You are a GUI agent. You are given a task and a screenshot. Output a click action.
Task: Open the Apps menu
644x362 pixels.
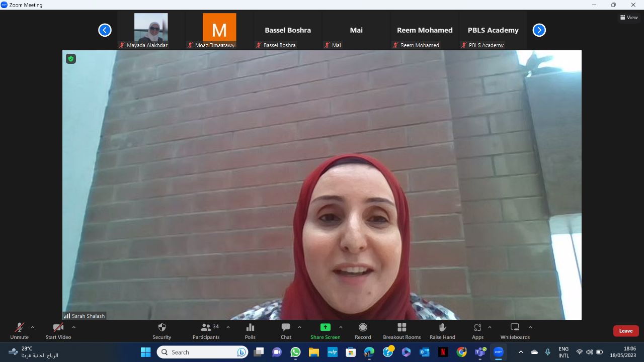point(477,331)
